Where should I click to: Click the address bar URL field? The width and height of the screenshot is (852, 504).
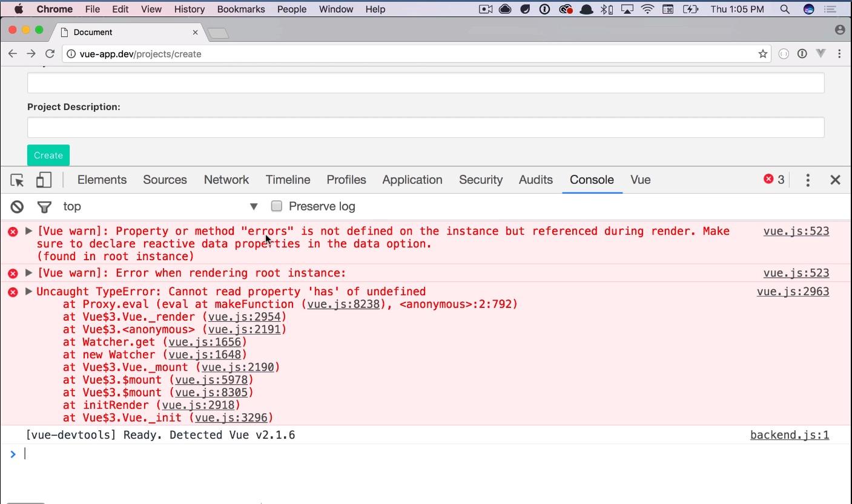[418, 54]
